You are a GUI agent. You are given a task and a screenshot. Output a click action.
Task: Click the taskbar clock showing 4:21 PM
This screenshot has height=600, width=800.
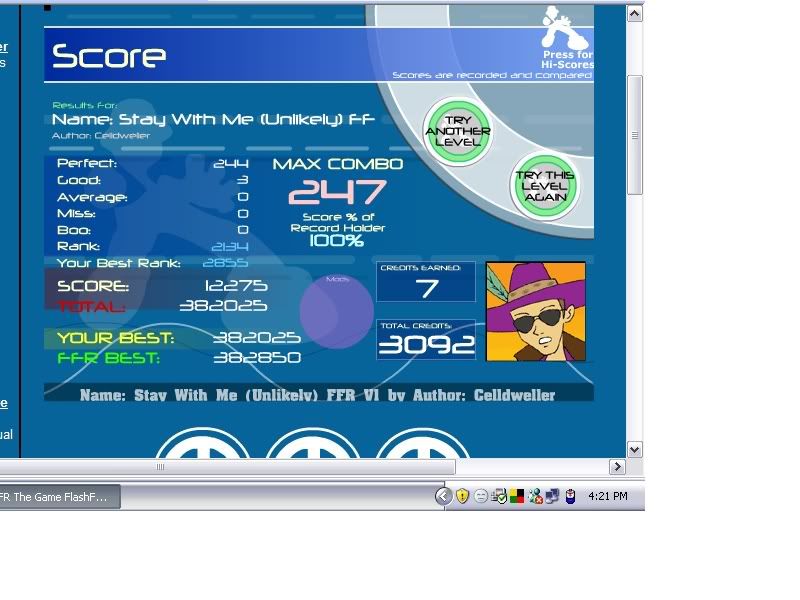[608, 496]
